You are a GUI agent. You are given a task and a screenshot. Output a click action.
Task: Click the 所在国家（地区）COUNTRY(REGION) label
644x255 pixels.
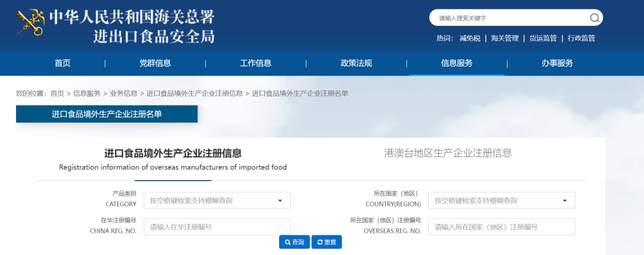(x=393, y=198)
